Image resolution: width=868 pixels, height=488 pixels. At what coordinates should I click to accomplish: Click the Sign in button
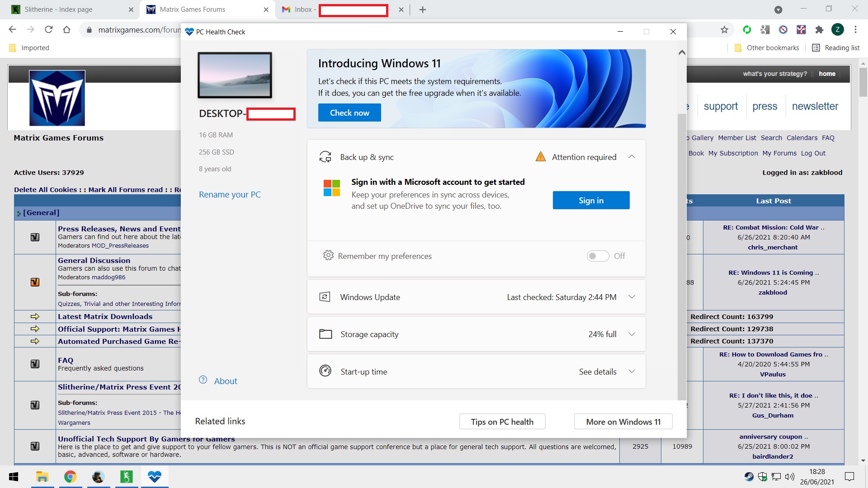[x=591, y=200]
